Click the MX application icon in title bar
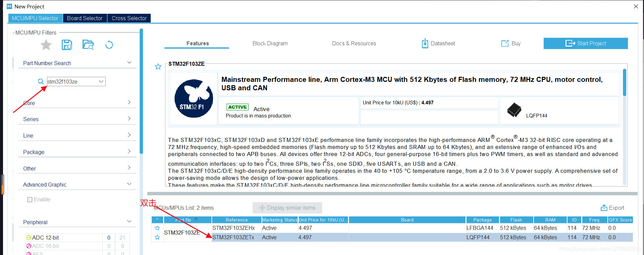Screen dimensions: 644x255 tap(9, 6)
